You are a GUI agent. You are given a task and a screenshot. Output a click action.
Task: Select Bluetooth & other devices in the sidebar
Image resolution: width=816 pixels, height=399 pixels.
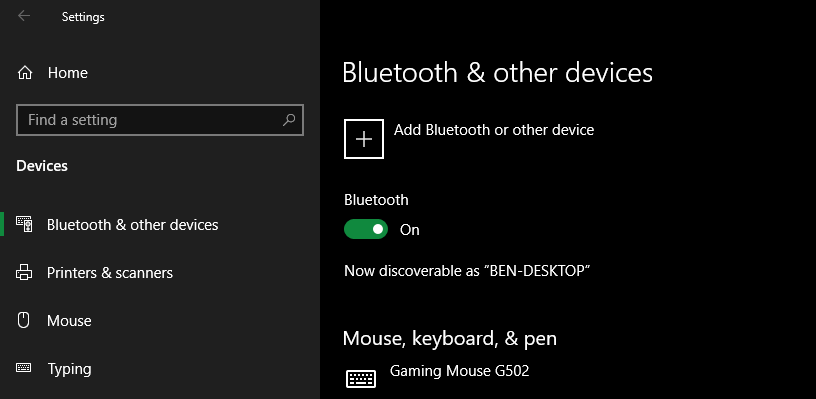coord(133,225)
